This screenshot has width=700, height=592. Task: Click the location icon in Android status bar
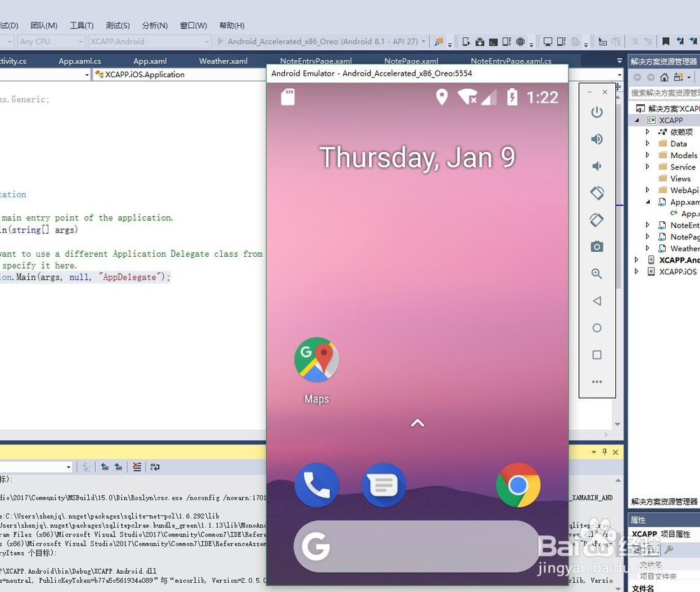pyautogui.click(x=442, y=97)
